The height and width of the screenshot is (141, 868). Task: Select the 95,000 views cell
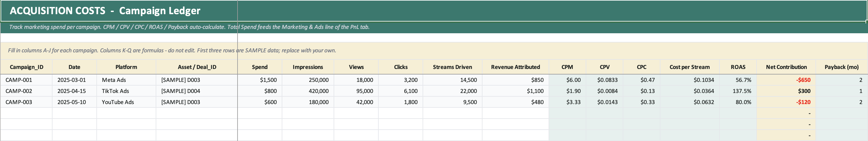coord(356,91)
